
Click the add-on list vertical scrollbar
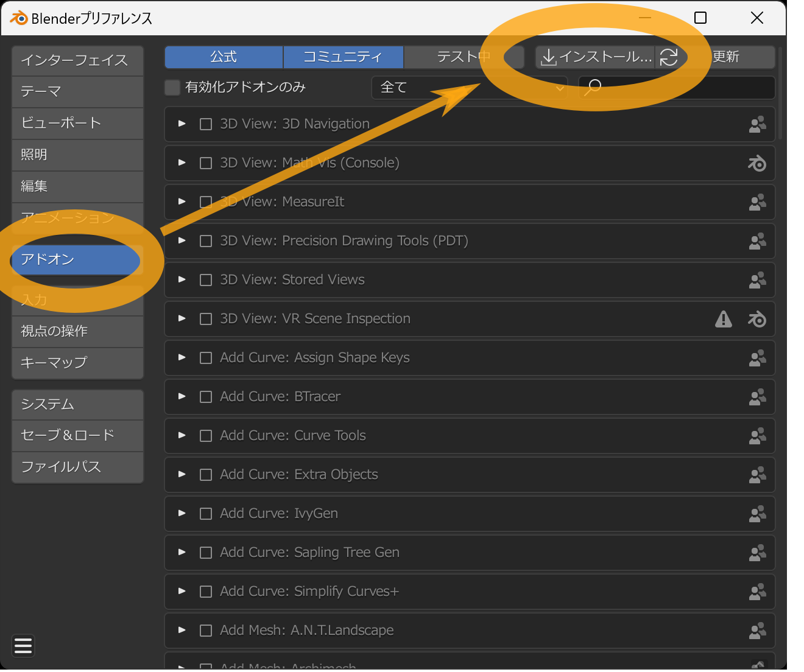click(780, 93)
